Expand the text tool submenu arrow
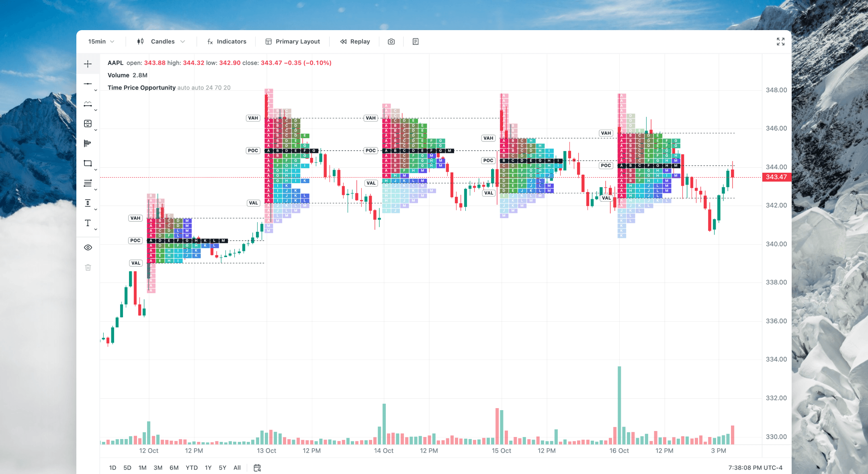Viewport: 868px width, 474px height. 96,229
